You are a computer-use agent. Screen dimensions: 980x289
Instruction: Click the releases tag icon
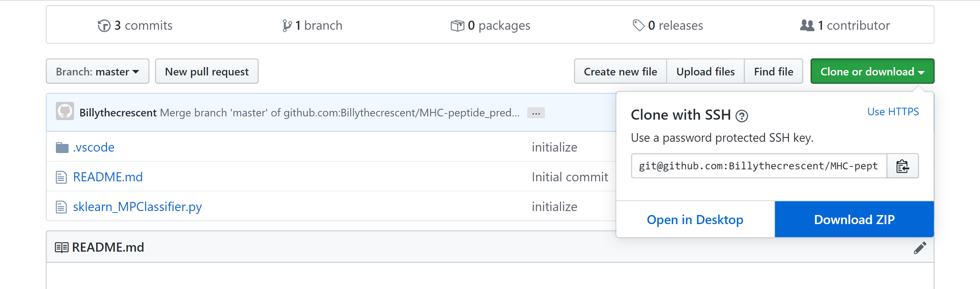point(638,25)
